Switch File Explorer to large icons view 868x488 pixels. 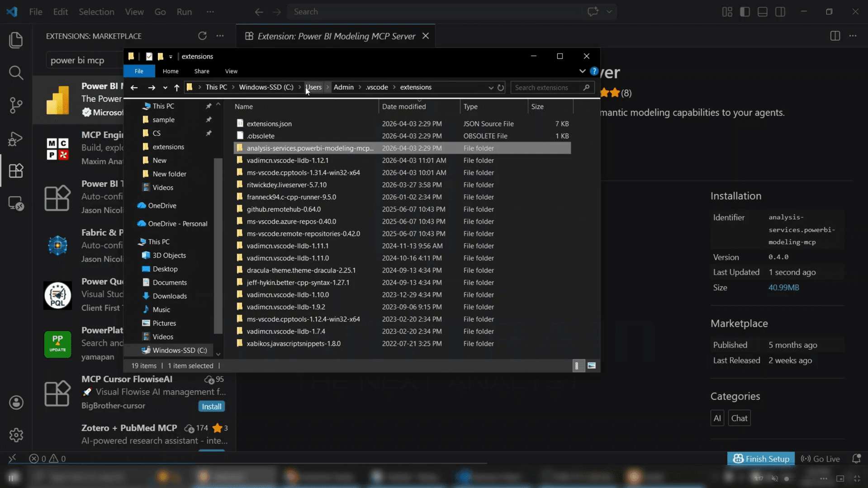click(x=591, y=365)
